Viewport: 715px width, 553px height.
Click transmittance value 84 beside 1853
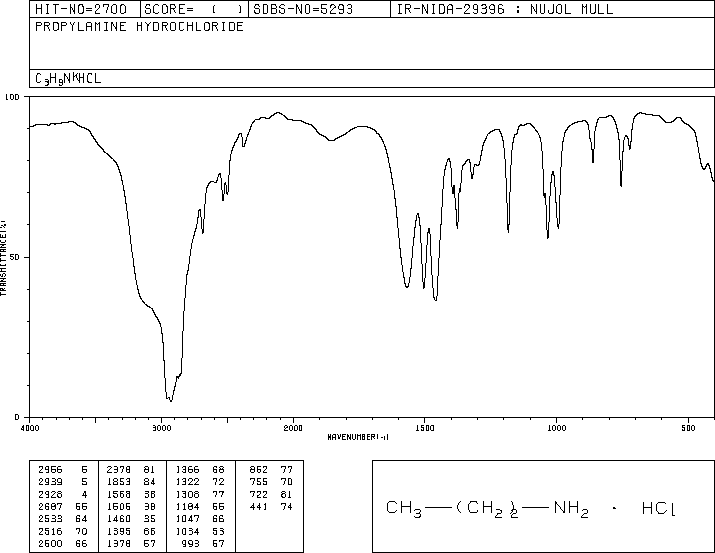click(149, 482)
